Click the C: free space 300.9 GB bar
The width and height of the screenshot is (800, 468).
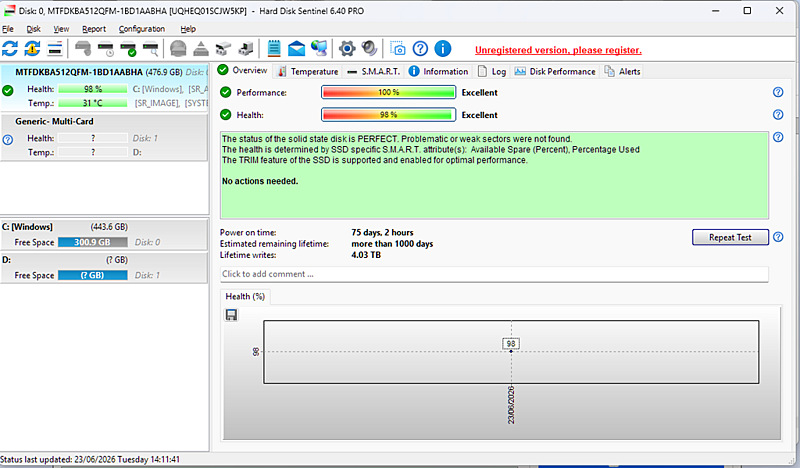click(92, 242)
